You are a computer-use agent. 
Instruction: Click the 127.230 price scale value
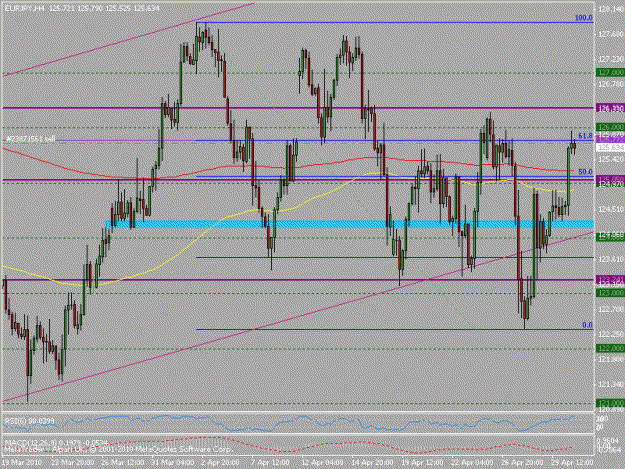click(x=611, y=59)
